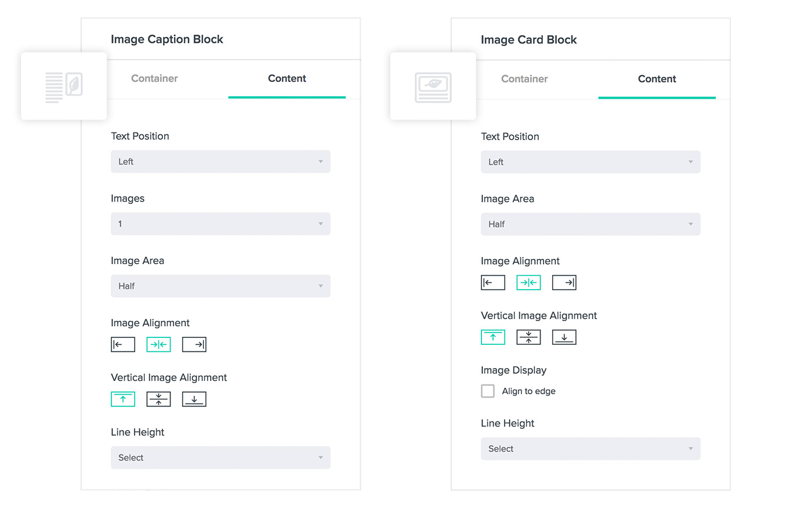Click the Image Caption Block thumbnail icon
This screenshot has height=508, width=812.
(64, 87)
